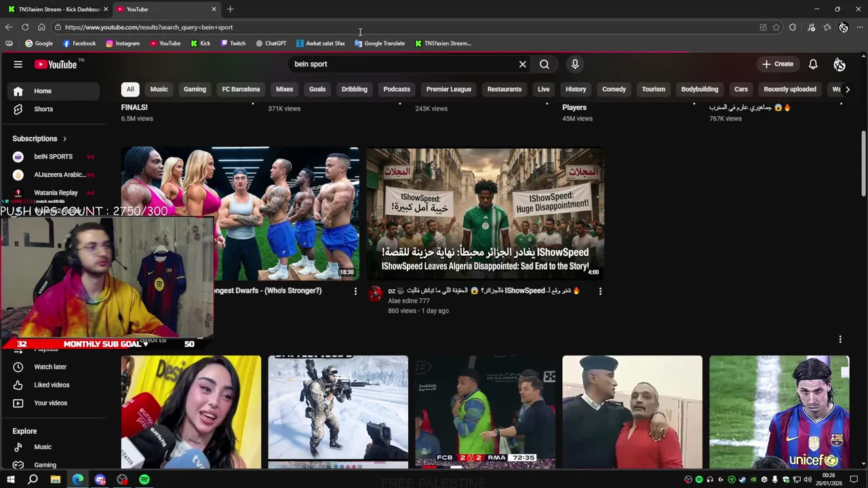Select the FC Barcelona filter chip

coord(241,89)
